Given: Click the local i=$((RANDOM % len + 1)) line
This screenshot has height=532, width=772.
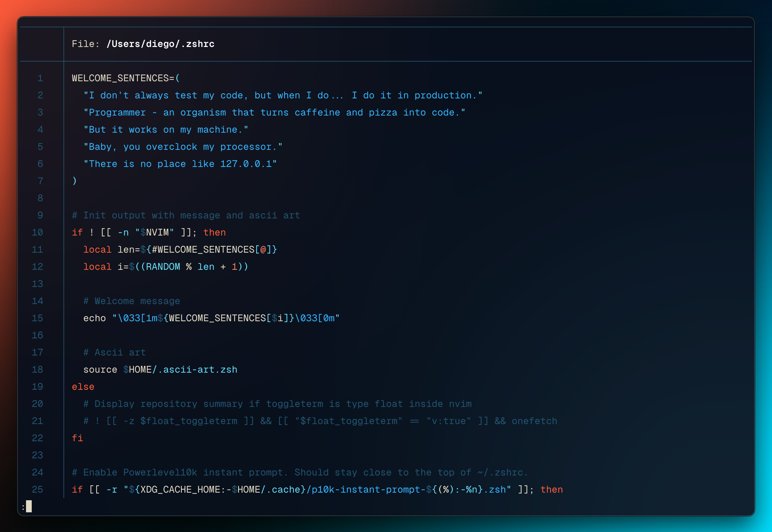Looking at the screenshot, I should tap(166, 267).
